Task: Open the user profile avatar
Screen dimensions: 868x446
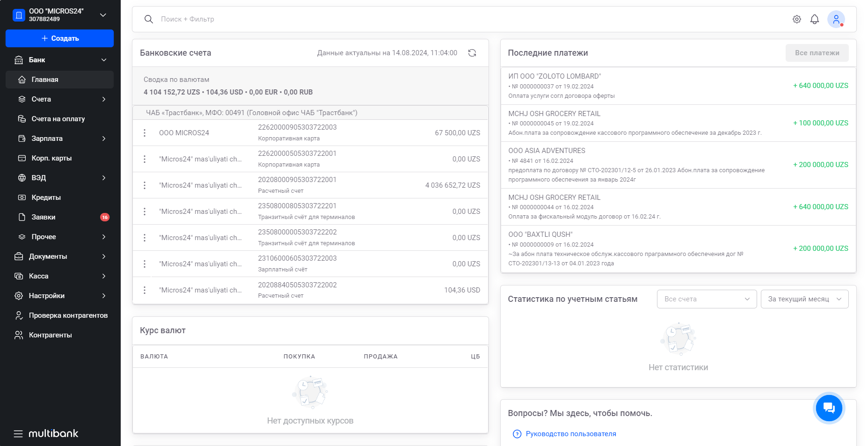Action: coord(835,19)
